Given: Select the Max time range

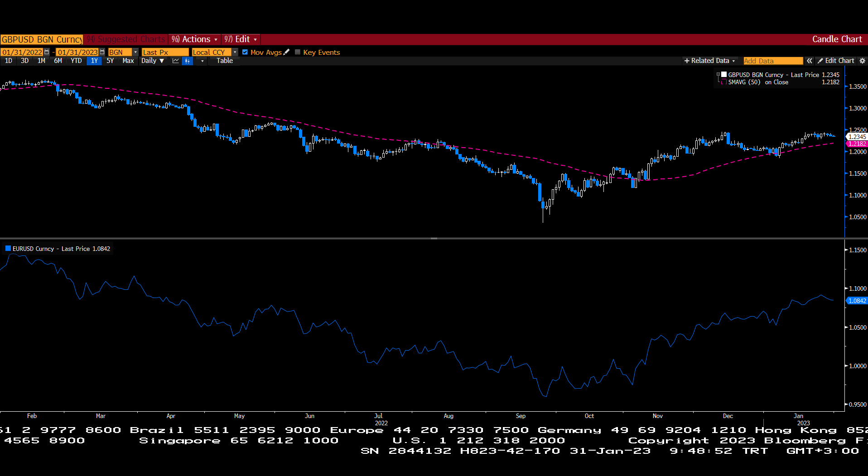Looking at the screenshot, I should point(128,61).
